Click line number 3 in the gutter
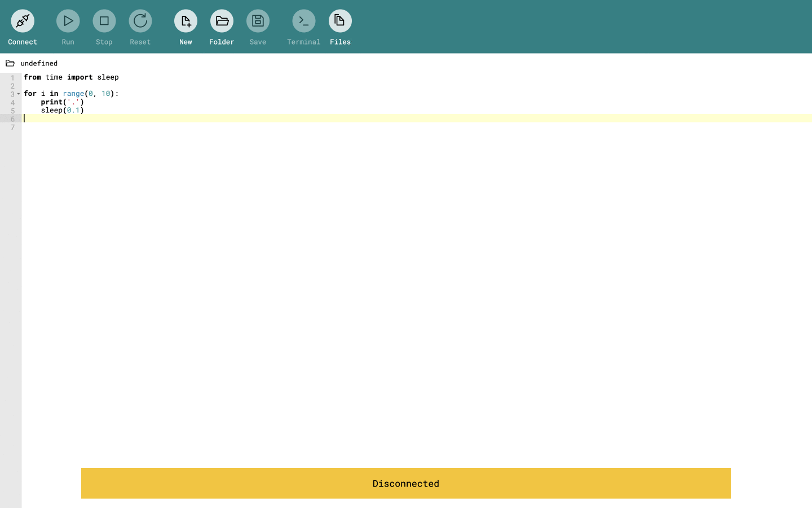The image size is (812, 508). click(12, 94)
